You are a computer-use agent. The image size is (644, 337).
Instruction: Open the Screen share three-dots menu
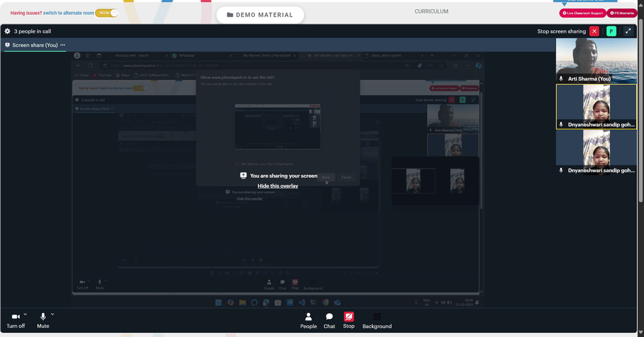[x=62, y=45]
